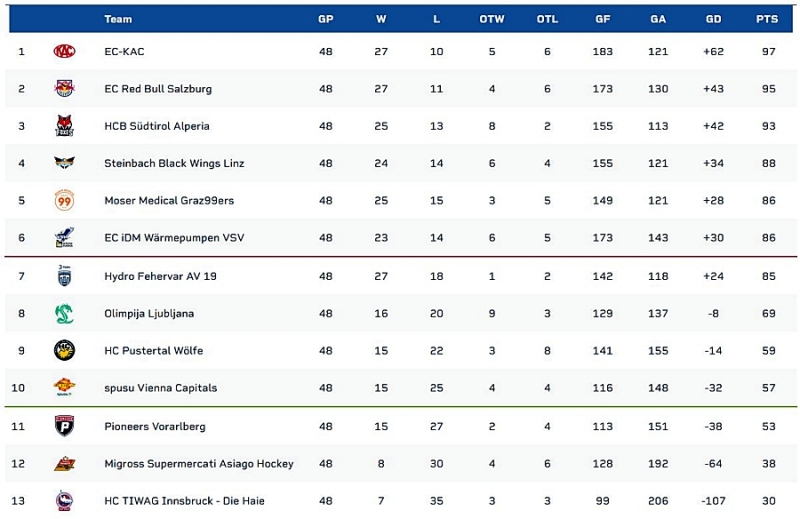The height and width of the screenshot is (519, 800).
Task: Click the HCB Südtirol Alperia logo
Action: tap(64, 126)
